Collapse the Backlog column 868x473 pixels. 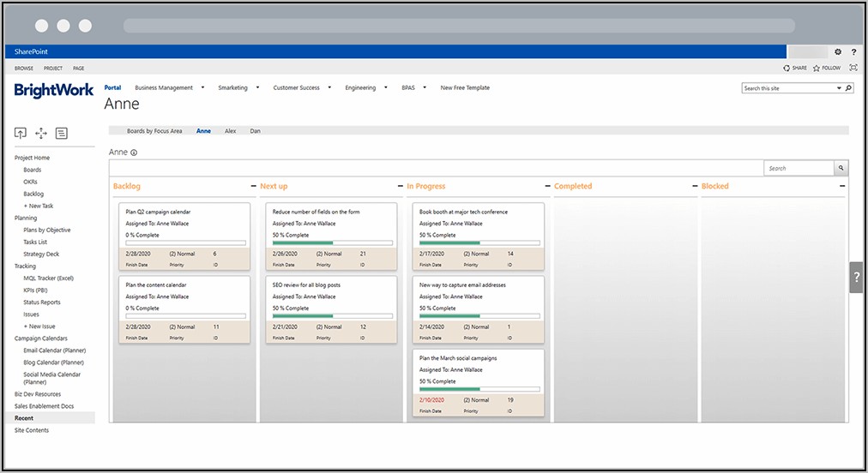pos(253,186)
